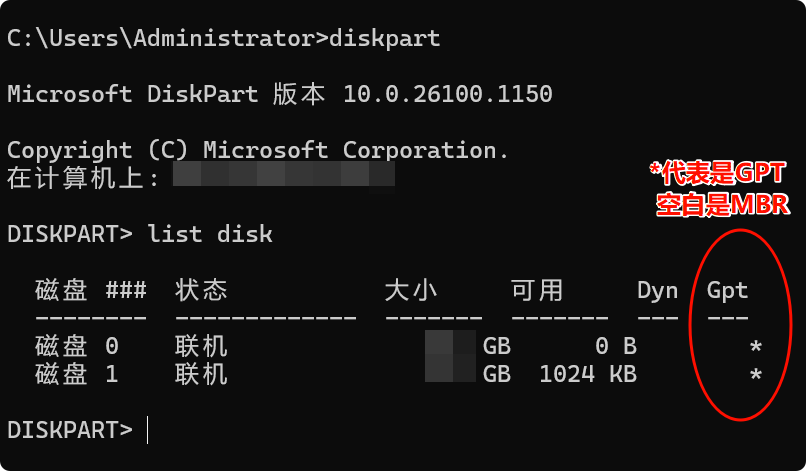Click the "Gpt" column header

click(727, 291)
